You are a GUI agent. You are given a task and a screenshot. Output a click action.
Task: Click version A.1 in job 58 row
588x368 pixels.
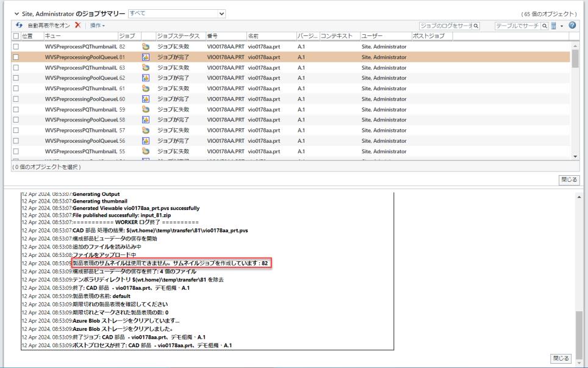301,120
